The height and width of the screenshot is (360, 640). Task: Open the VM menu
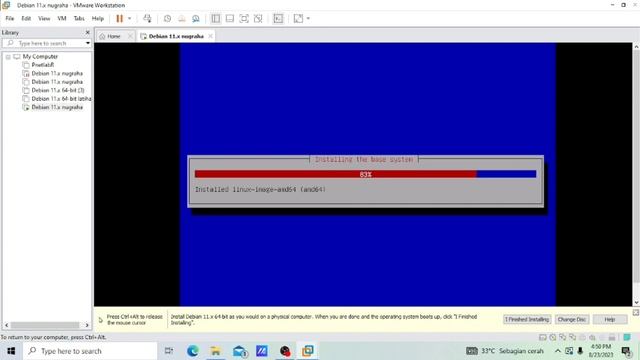point(62,18)
